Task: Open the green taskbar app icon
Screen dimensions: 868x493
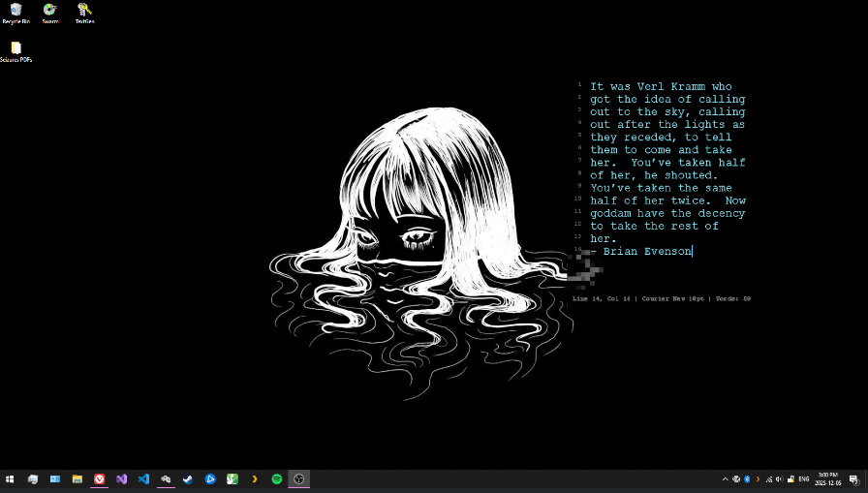Action: point(232,479)
